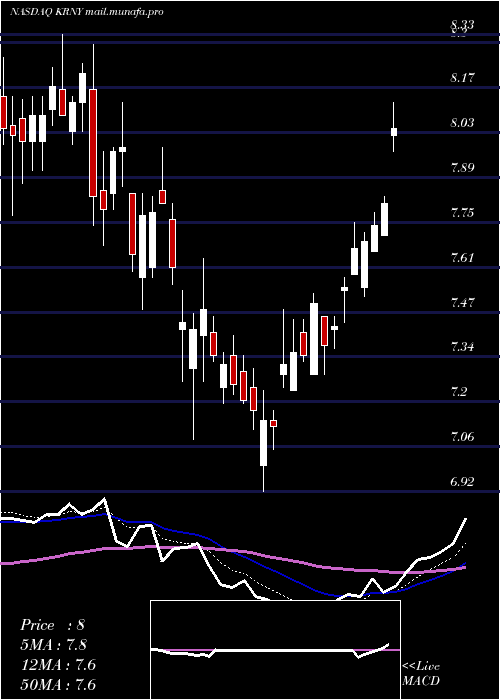Select the 7.47 price axis label

pyautogui.click(x=462, y=303)
